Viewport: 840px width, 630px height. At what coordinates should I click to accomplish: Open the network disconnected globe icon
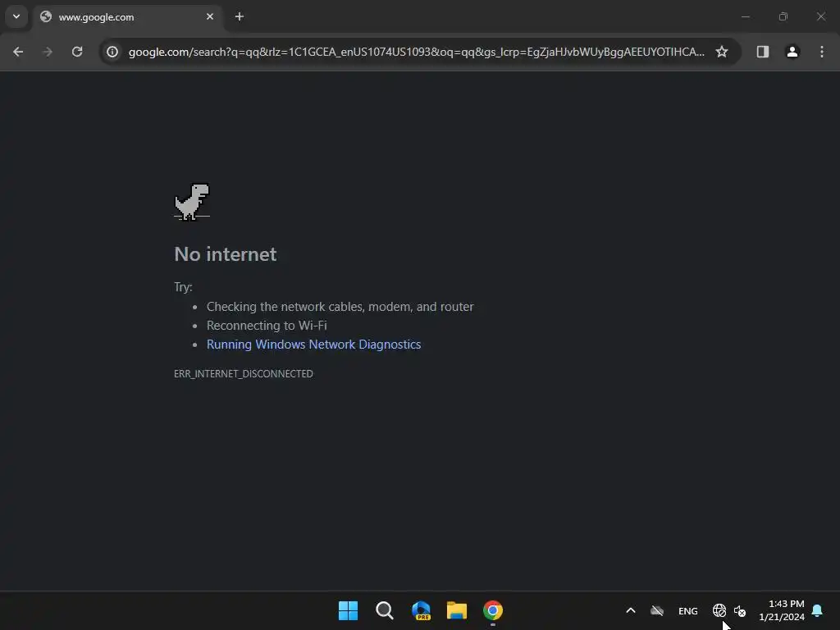719,610
